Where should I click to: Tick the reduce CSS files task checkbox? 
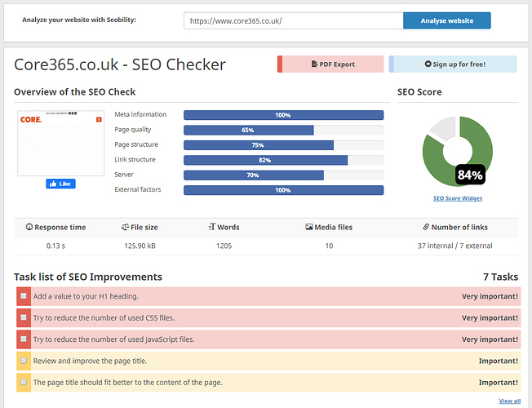pos(24,317)
